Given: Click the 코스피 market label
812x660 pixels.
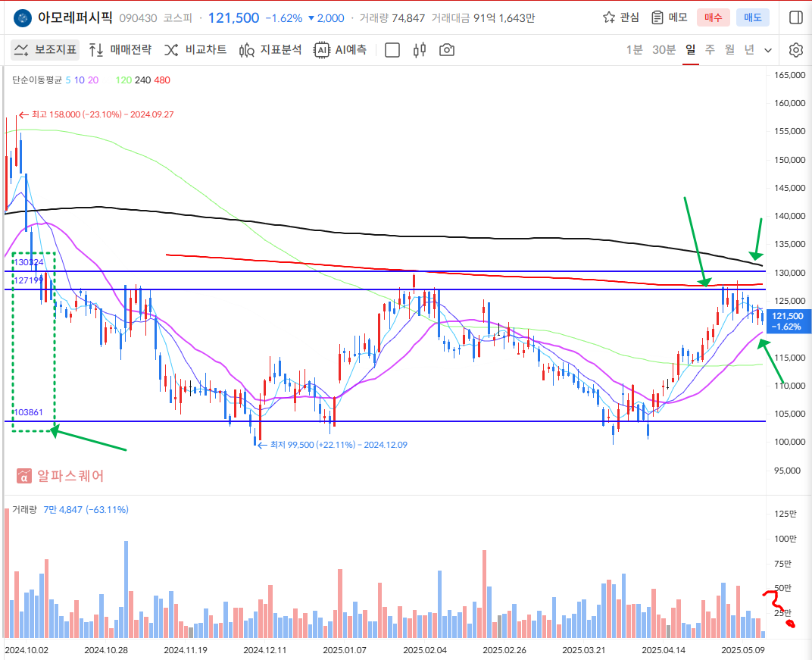Looking at the screenshot, I should (x=177, y=18).
